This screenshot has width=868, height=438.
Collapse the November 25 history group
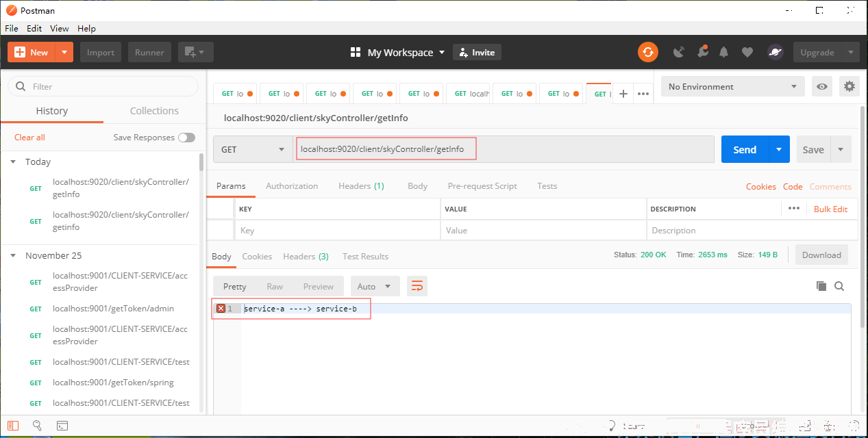click(13, 255)
